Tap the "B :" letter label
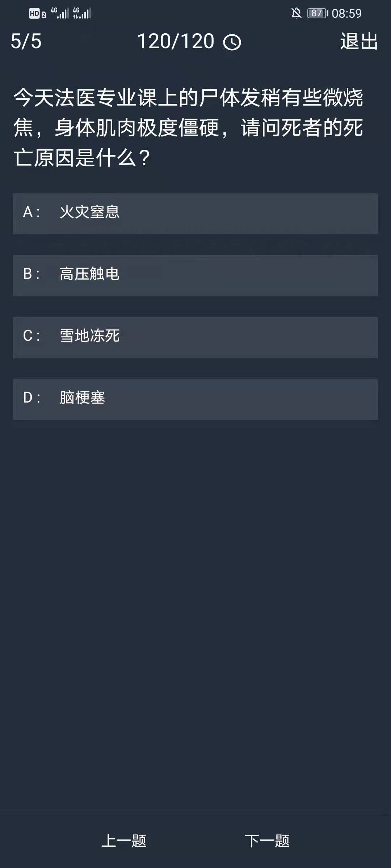 coord(31,274)
